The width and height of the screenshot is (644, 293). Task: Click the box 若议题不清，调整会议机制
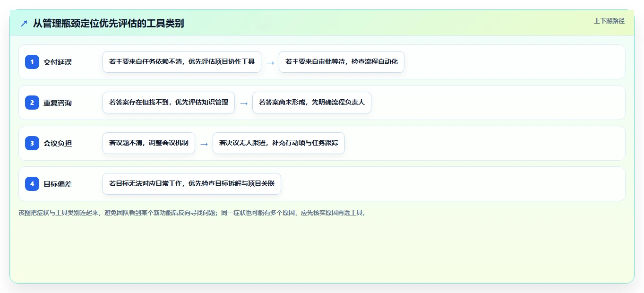149,143
